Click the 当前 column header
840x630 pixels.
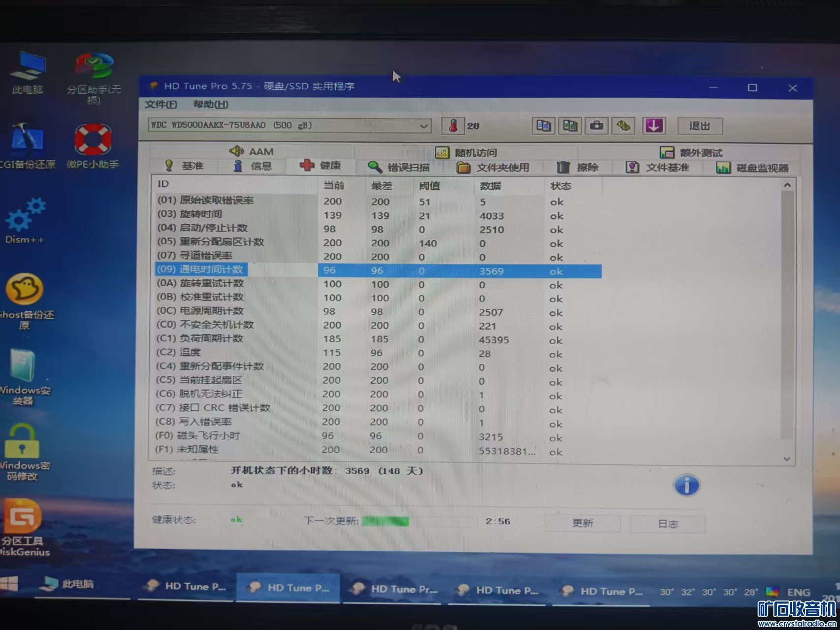click(342, 185)
